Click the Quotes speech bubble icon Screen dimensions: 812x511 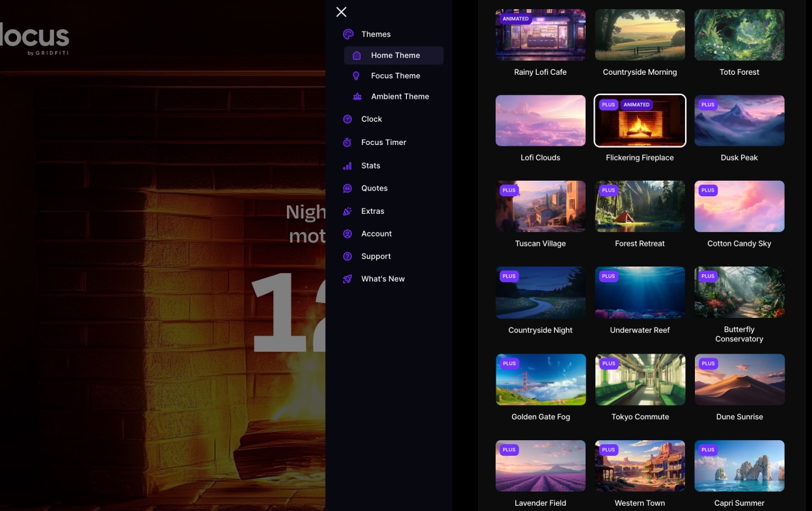coord(347,189)
